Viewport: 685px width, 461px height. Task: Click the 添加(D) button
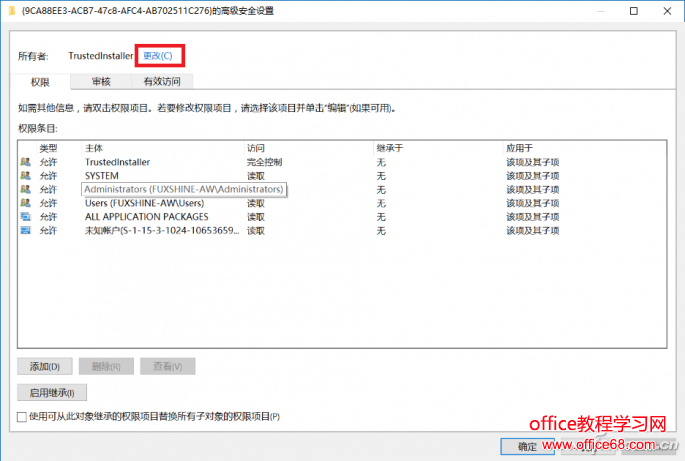tap(45, 366)
